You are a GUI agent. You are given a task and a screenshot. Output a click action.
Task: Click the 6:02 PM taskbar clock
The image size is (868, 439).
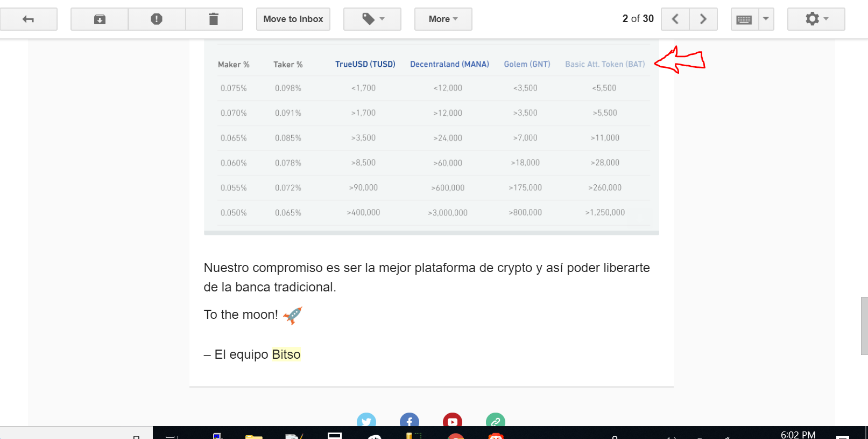pos(798,434)
